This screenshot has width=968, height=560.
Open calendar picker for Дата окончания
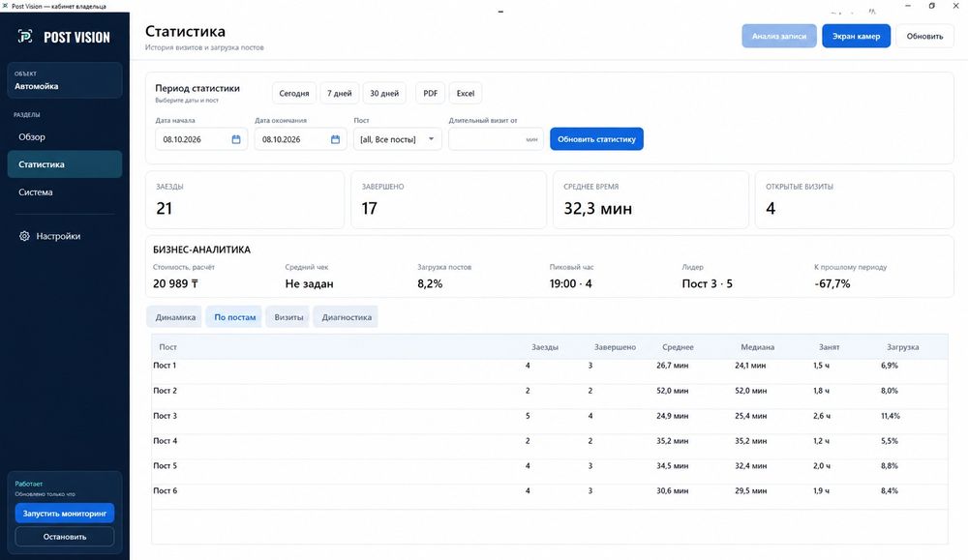point(335,139)
